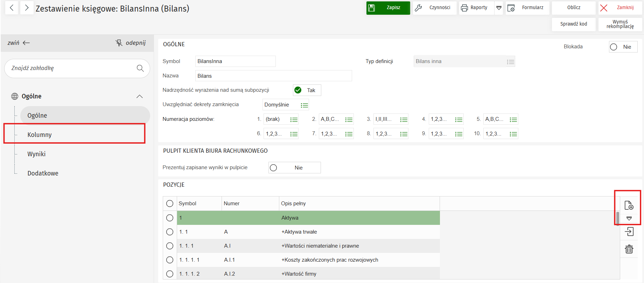This screenshot has height=283, width=644.
Task: Collapse the Ogólne section chevron
Action: [x=140, y=96]
